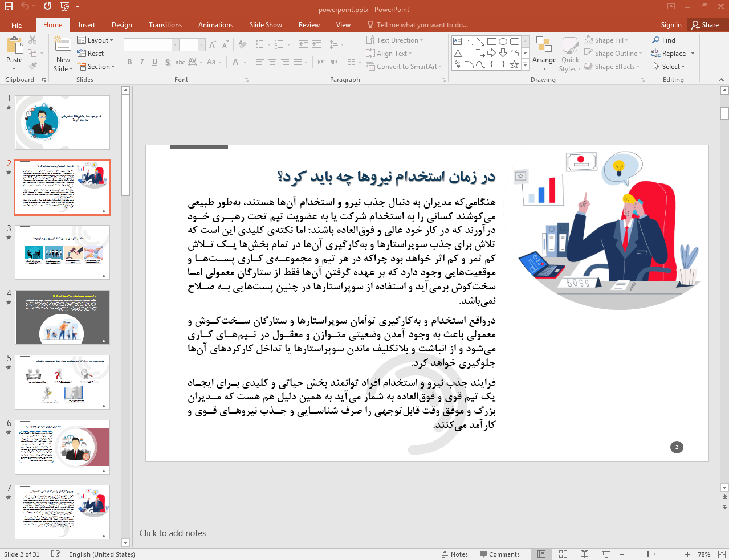Click the zoom slider handle

tap(648, 554)
